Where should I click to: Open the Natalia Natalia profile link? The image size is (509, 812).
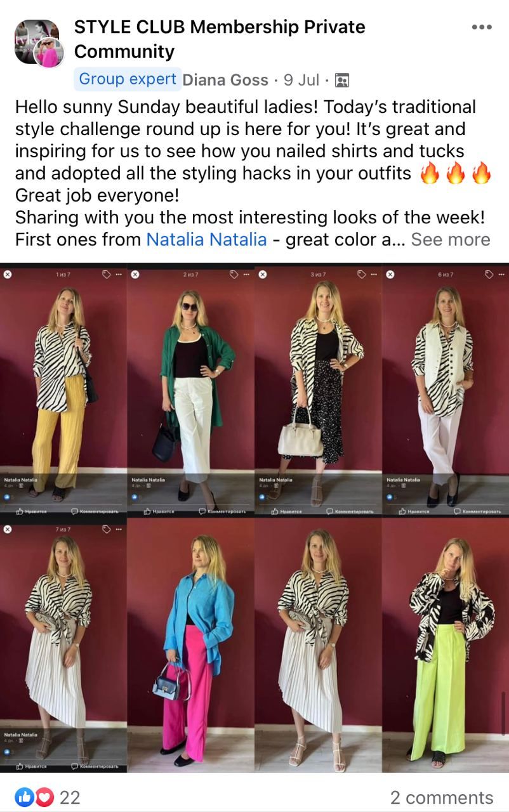pos(206,239)
